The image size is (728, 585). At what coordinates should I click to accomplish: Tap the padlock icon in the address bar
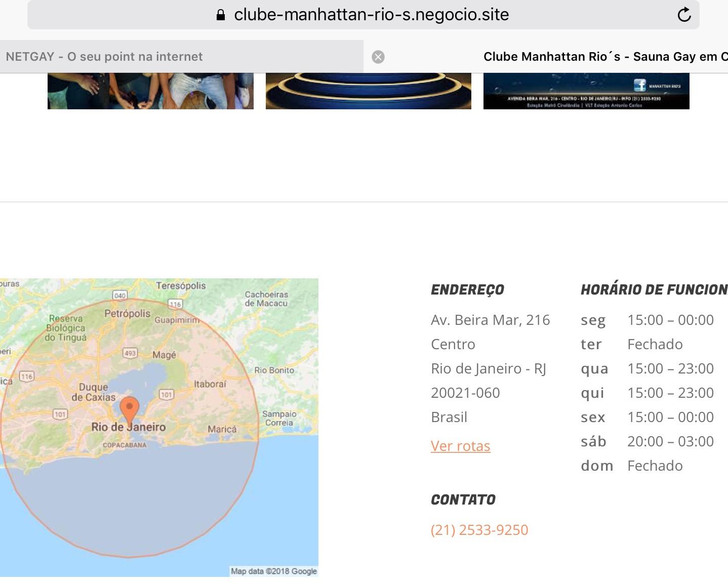pos(220,15)
